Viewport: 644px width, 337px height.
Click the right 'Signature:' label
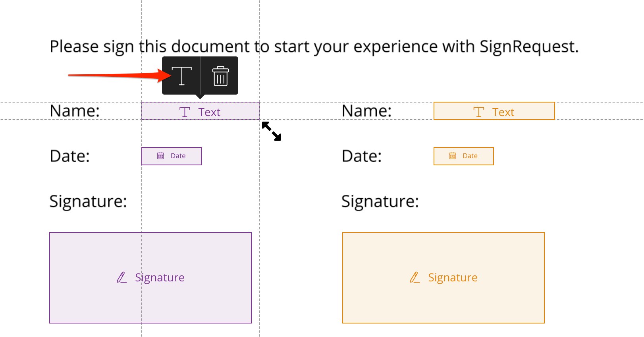coord(380,201)
